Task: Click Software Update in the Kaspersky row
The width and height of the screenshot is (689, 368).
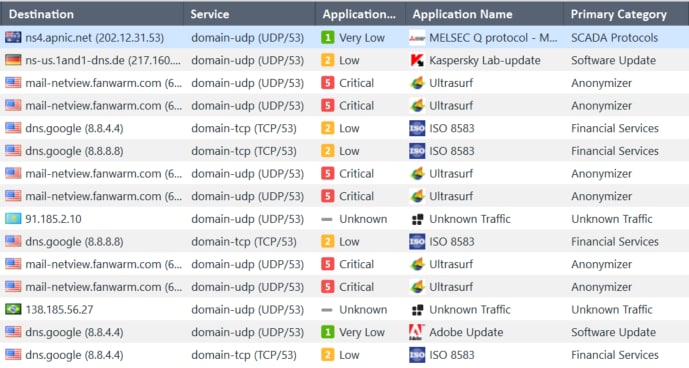Action: 613,60
